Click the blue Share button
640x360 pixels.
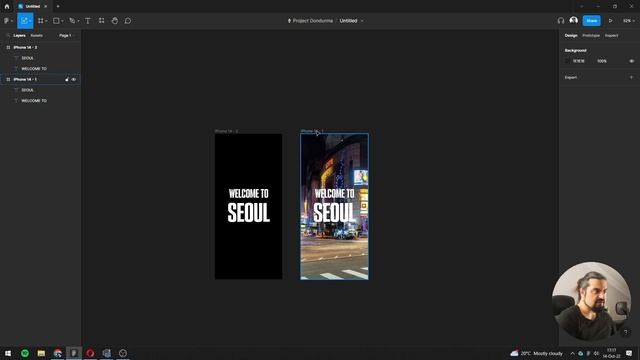pyautogui.click(x=591, y=21)
